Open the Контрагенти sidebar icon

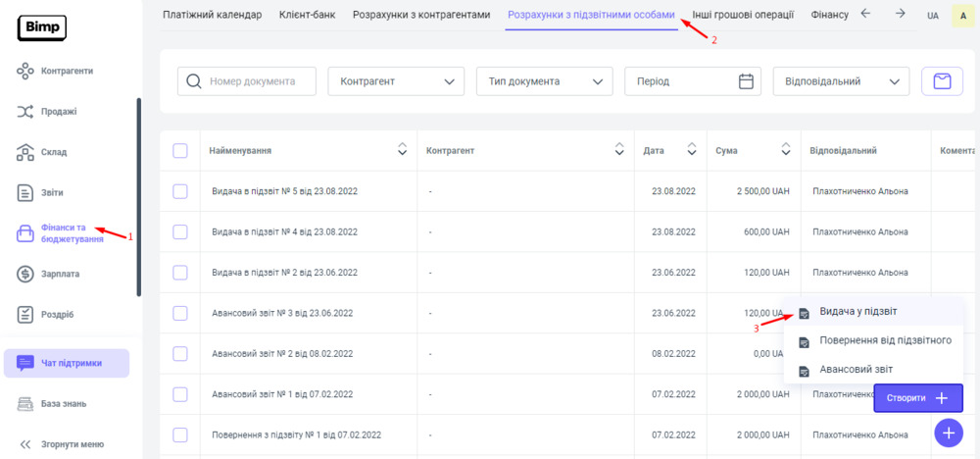click(x=26, y=71)
